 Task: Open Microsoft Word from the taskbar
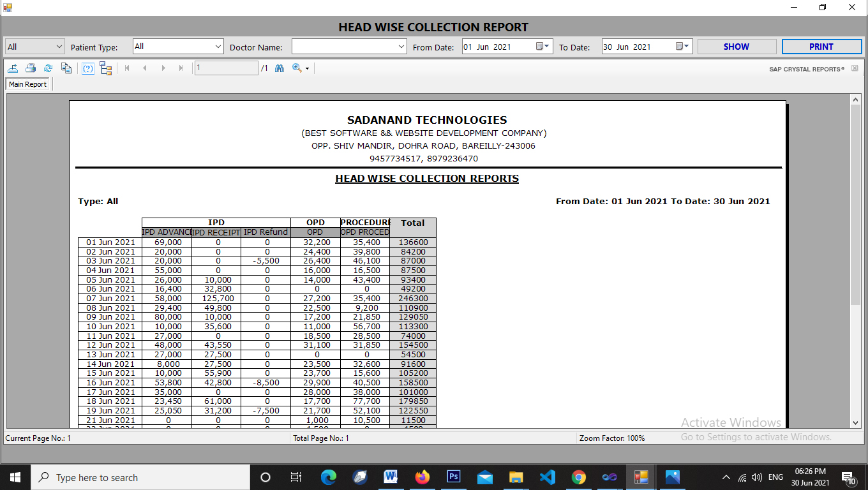pos(391,477)
